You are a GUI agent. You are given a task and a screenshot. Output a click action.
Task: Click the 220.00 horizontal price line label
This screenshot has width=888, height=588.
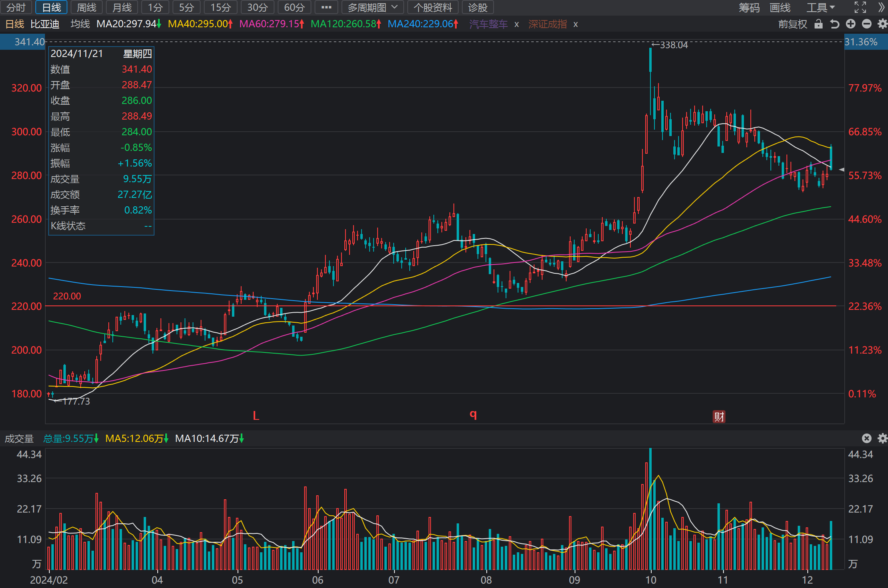67,296
